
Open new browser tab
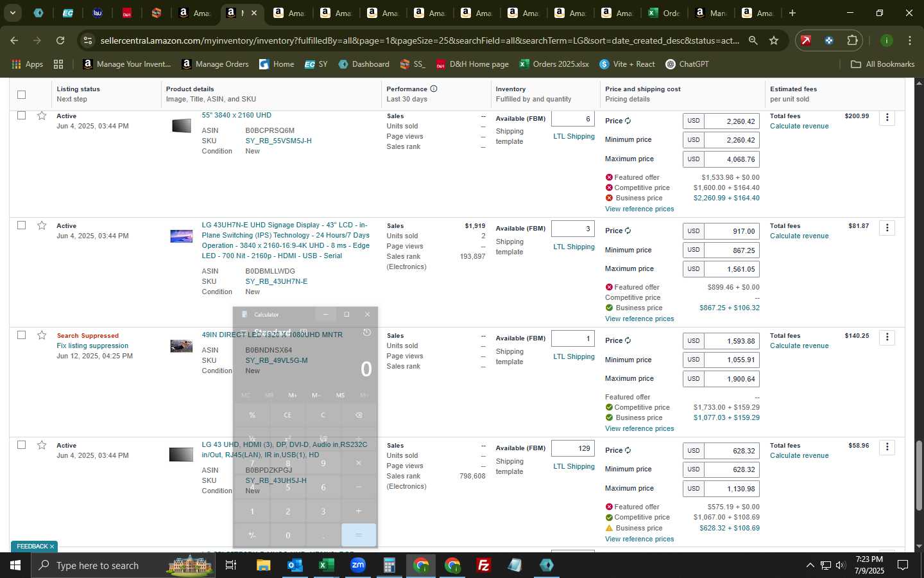point(792,13)
